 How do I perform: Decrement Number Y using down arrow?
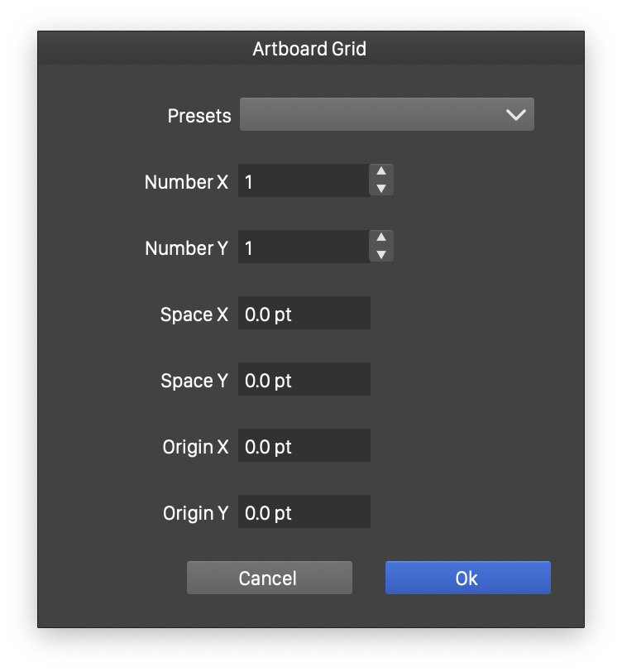coord(380,255)
